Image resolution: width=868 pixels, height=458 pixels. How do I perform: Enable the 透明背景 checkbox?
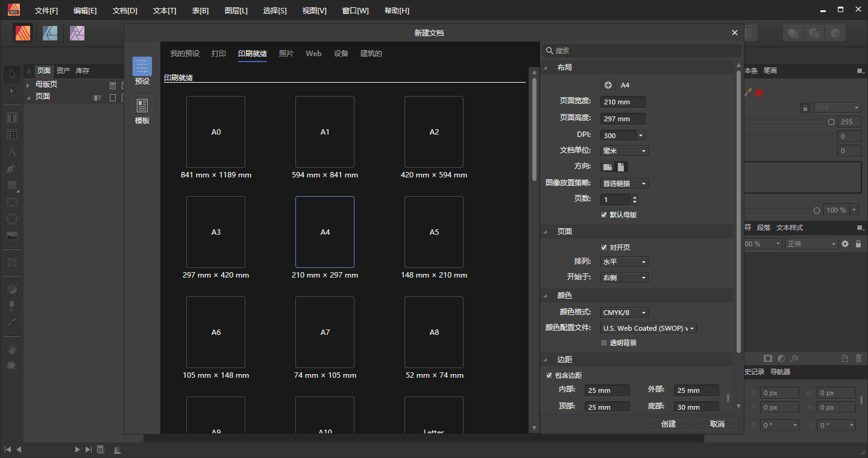pos(604,343)
